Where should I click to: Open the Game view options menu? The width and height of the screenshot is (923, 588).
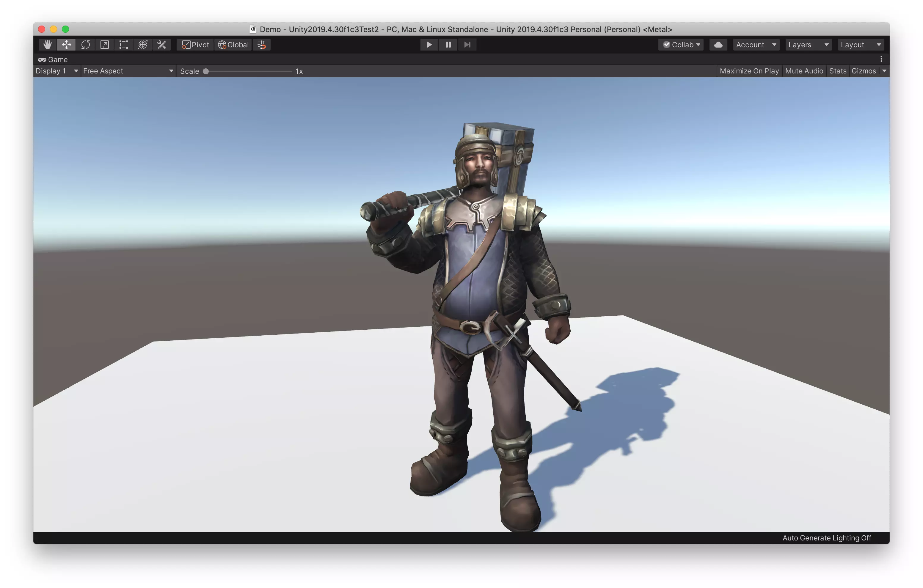pos(881,59)
